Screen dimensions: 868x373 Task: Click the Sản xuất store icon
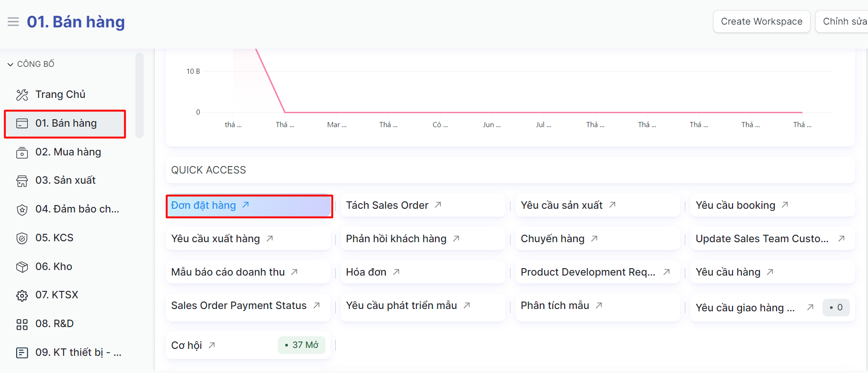(x=22, y=181)
